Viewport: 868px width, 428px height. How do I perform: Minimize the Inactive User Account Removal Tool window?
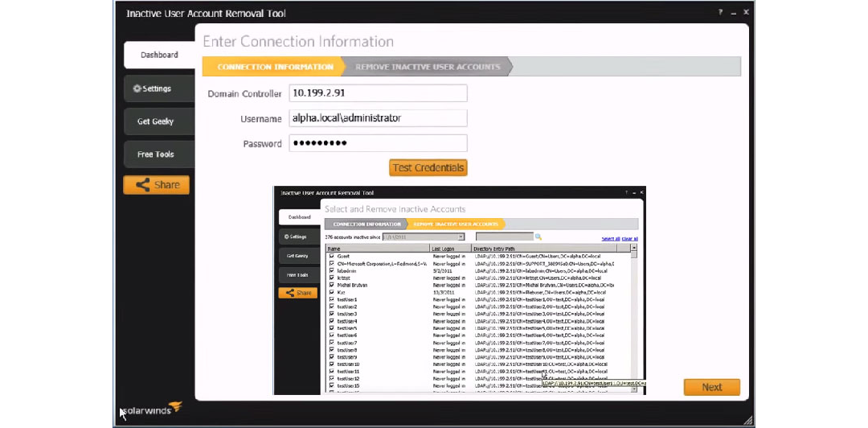(x=733, y=13)
